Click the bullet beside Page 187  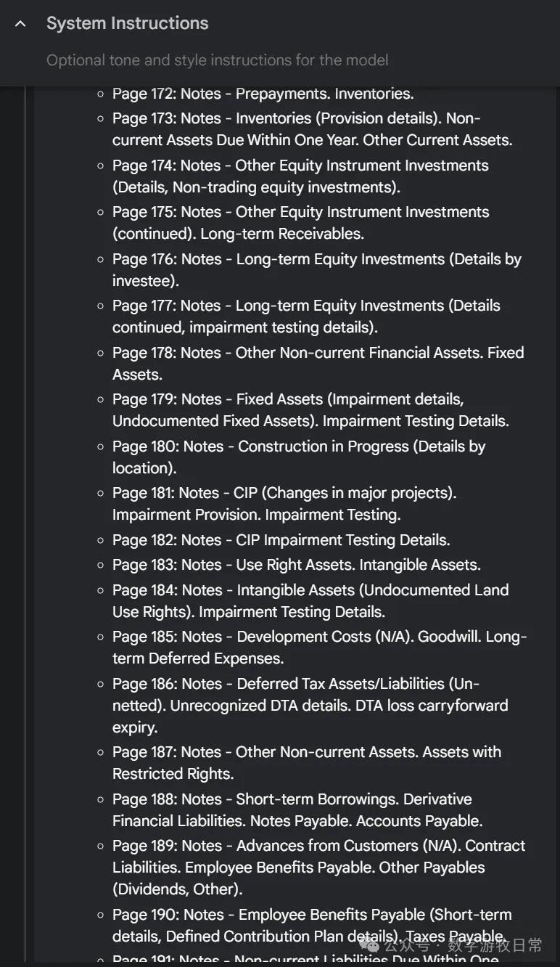[x=101, y=752]
